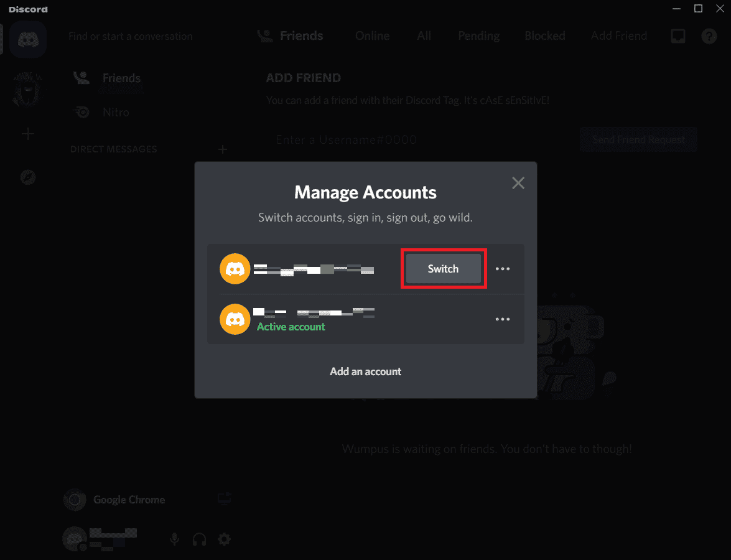
Task: Open Discord Home via the Discord logo
Action: tap(29, 39)
